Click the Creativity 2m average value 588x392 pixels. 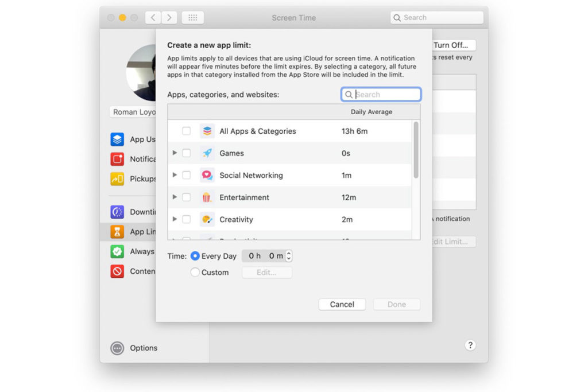pyautogui.click(x=347, y=220)
